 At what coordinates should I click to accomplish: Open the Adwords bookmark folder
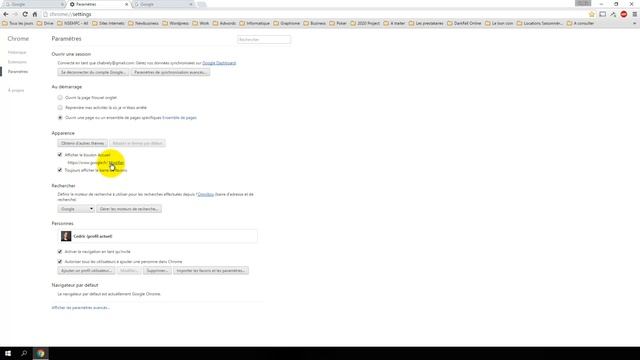coord(224,23)
